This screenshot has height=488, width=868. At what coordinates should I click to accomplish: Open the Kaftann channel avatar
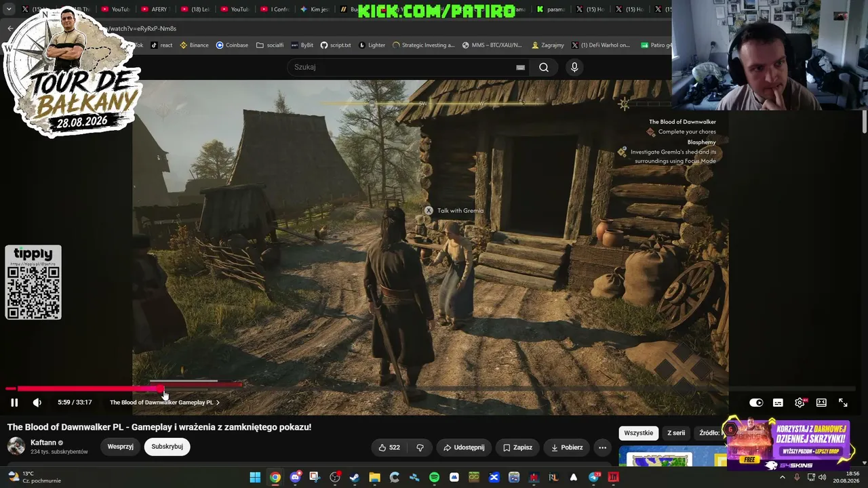point(16,447)
